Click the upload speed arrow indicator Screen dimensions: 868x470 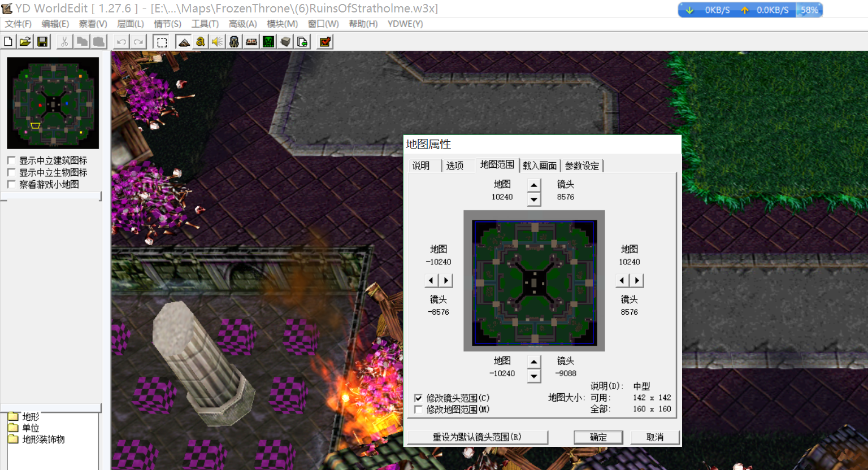click(x=745, y=10)
